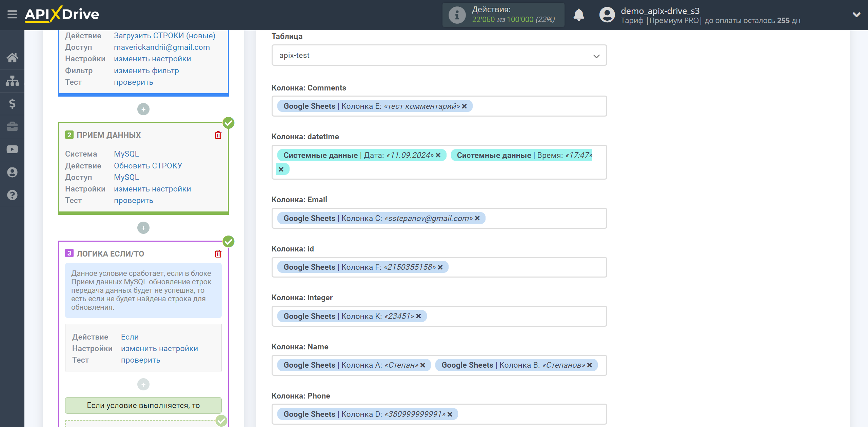
Task: Click inside the Email column field
Action: [x=439, y=218]
